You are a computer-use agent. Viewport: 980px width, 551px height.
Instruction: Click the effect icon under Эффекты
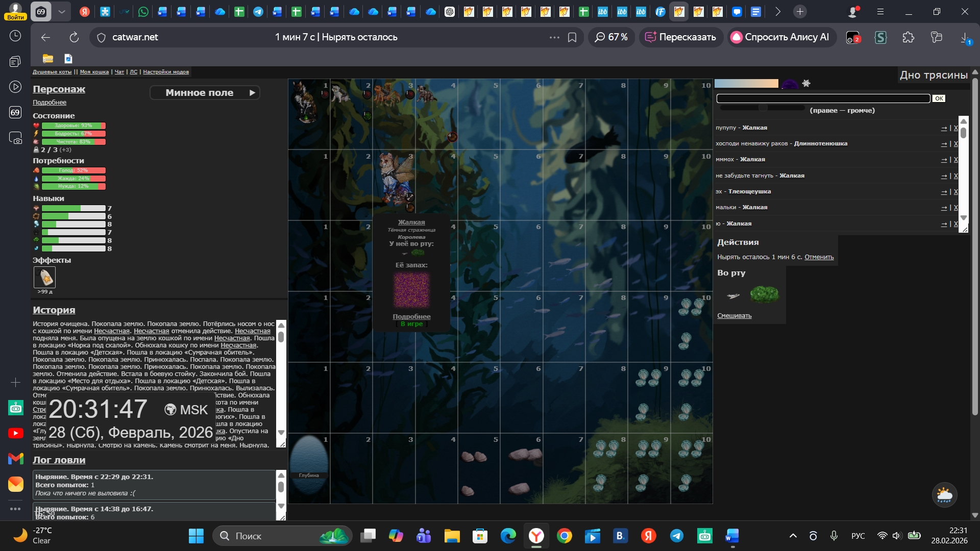pyautogui.click(x=44, y=278)
